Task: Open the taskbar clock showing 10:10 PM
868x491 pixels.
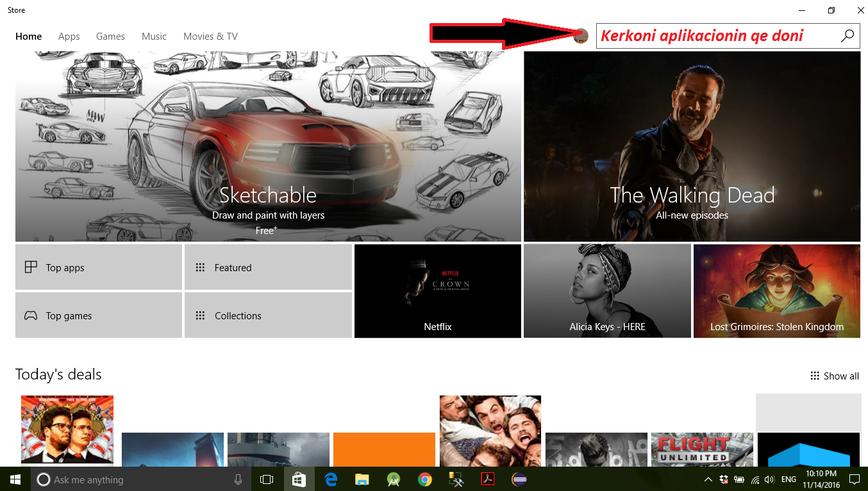Action: point(821,479)
